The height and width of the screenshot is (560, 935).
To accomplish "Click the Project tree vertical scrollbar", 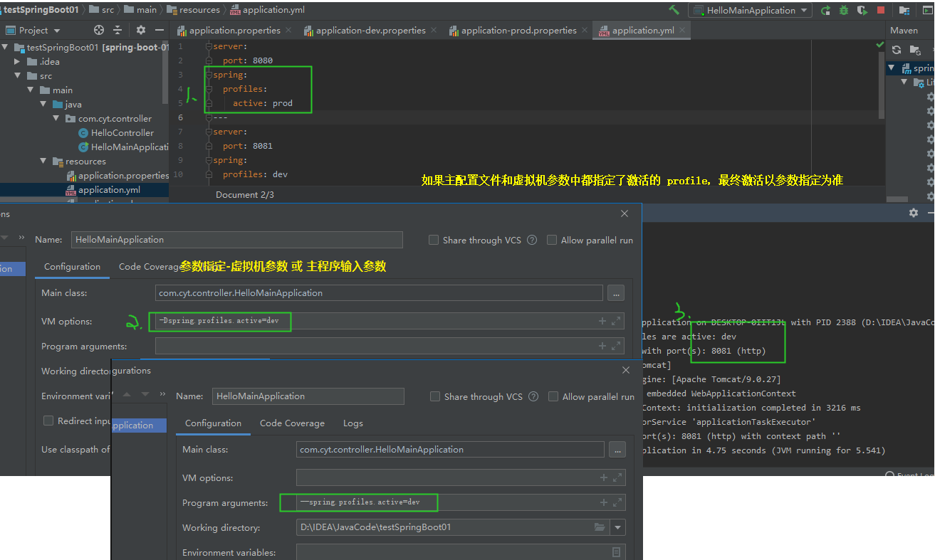I will (166, 71).
